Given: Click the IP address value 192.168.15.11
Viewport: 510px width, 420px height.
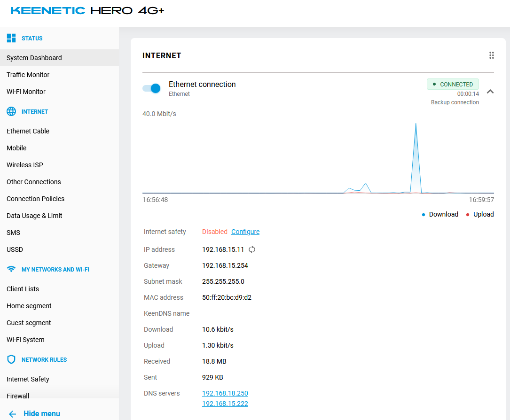Looking at the screenshot, I should click(x=223, y=249).
